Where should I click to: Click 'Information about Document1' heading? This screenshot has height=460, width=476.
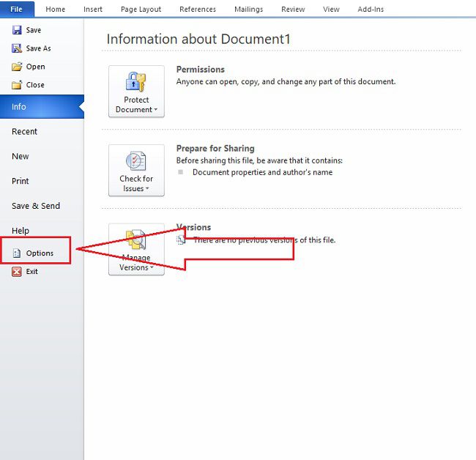tap(198, 39)
